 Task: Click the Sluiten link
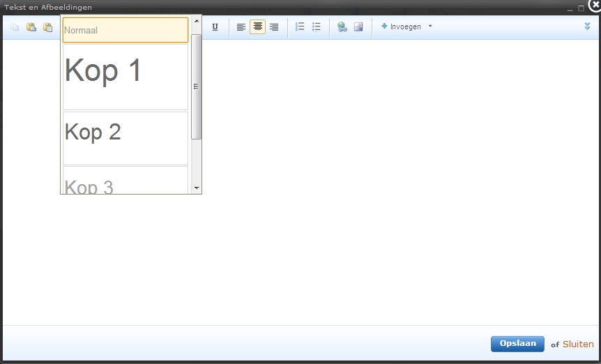[578, 344]
